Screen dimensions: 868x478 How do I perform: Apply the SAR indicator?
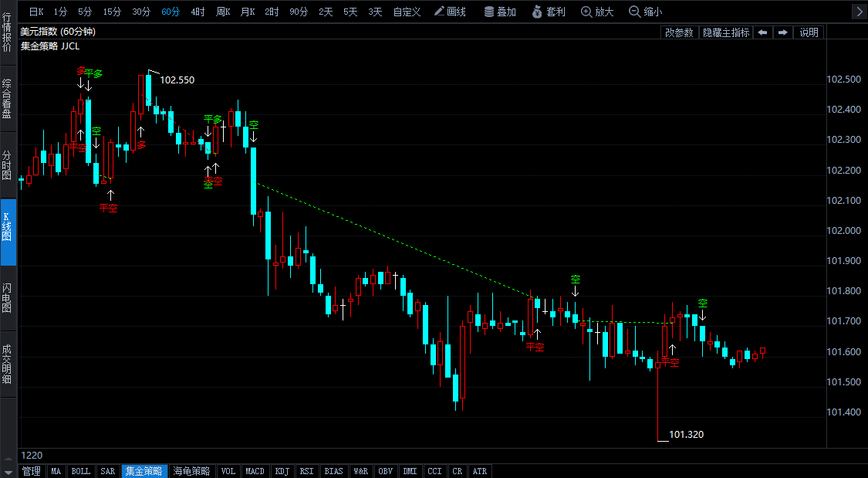point(108,471)
